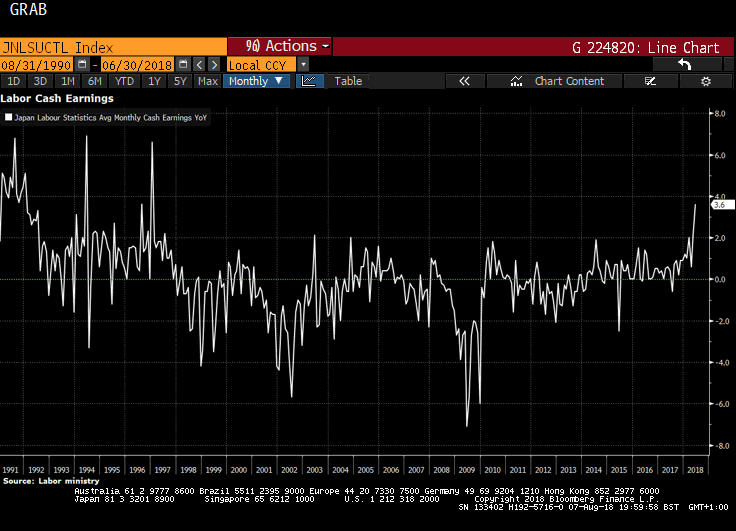This screenshot has width=736, height=531.
Task: Open chart settings gear icon
Action: [705, 81]
